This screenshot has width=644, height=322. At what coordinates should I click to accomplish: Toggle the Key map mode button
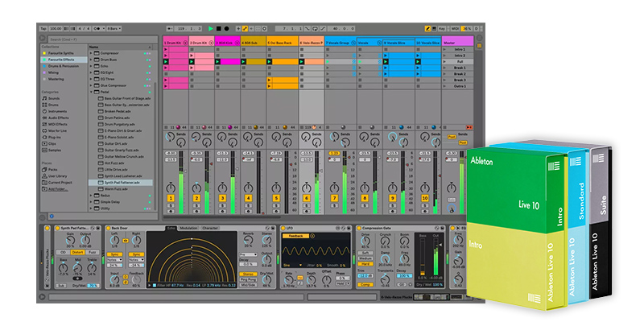pyautogui.click(x=442, y=29)
